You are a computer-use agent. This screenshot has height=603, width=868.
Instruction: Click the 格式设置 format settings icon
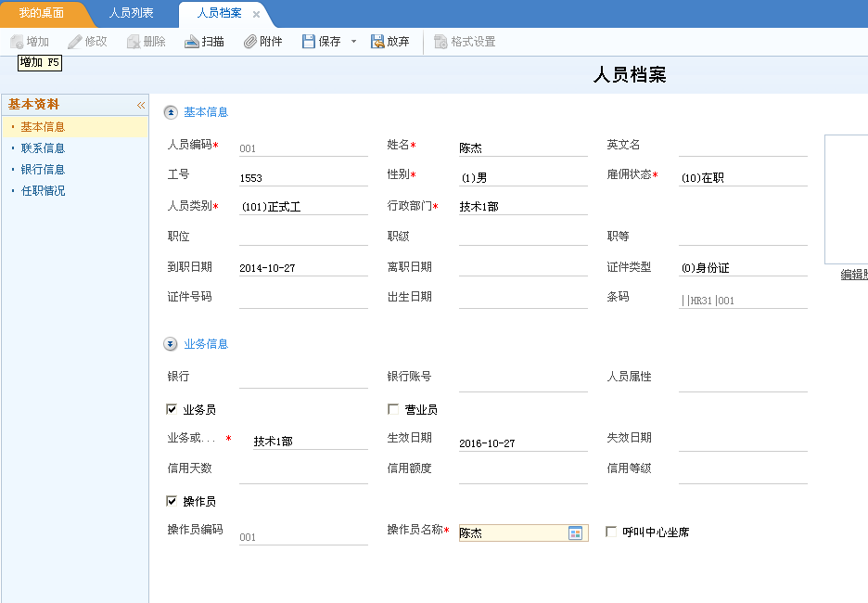(440, 42)
